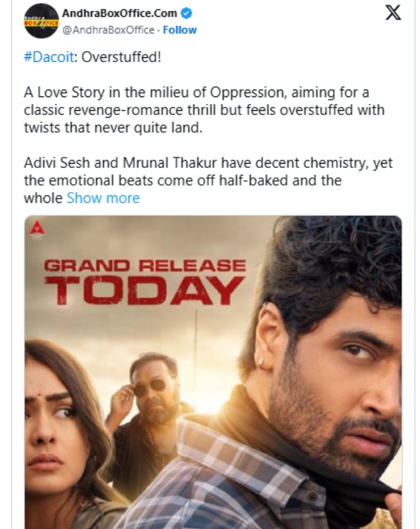Click the X logo icon

click(x=393, y=13)
